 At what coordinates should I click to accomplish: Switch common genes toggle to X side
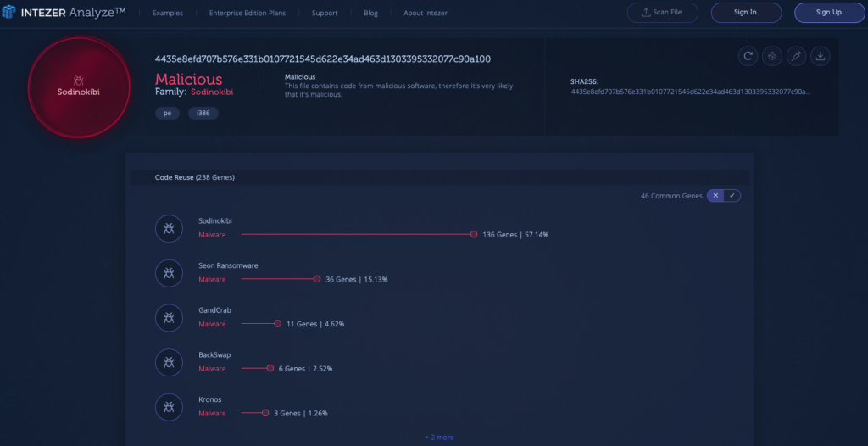[715, 196]
